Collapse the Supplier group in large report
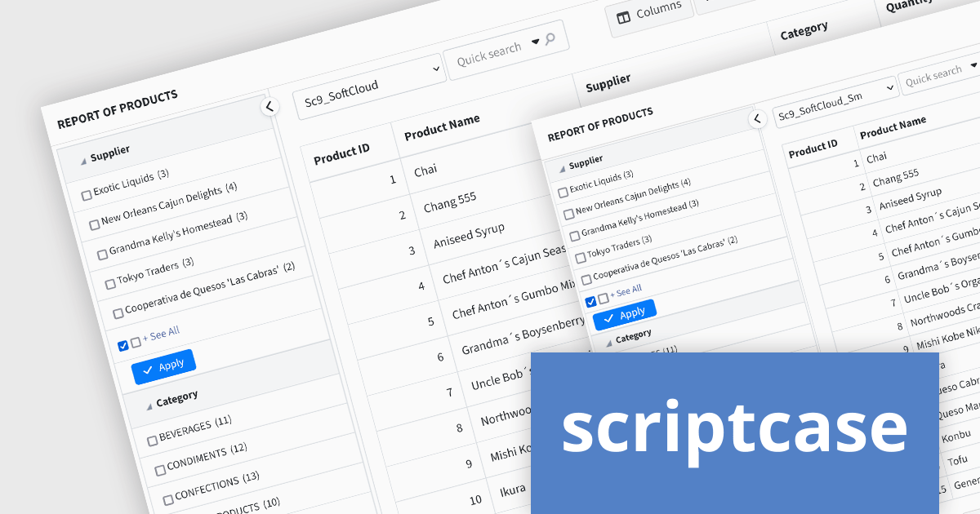 [83, 162]
